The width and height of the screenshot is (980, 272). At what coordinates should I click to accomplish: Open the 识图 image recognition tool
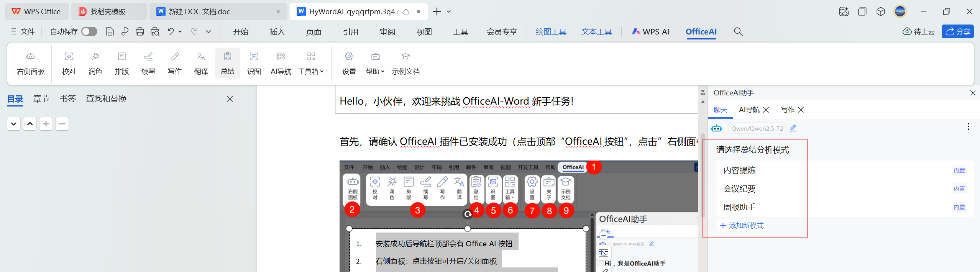pyautogui.click(x=254, y=64)
